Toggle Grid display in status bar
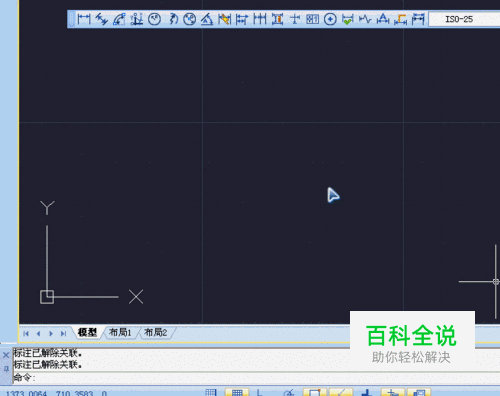 [237, 392]
